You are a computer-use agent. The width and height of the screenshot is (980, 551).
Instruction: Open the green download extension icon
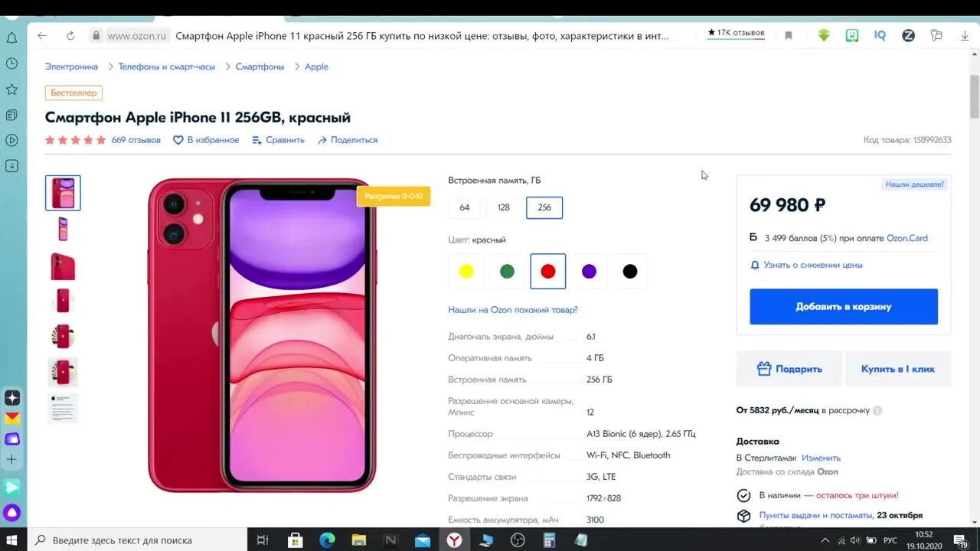click(x=824, y=35)
